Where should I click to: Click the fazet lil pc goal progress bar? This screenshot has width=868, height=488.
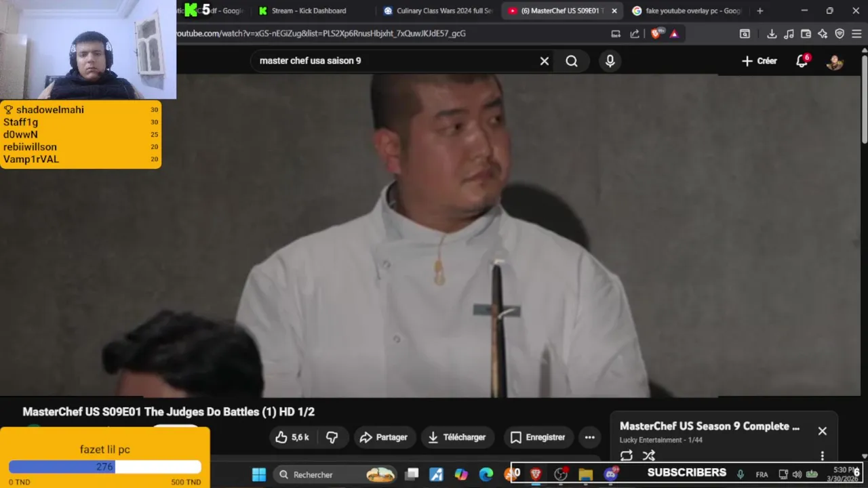point(104,467)
